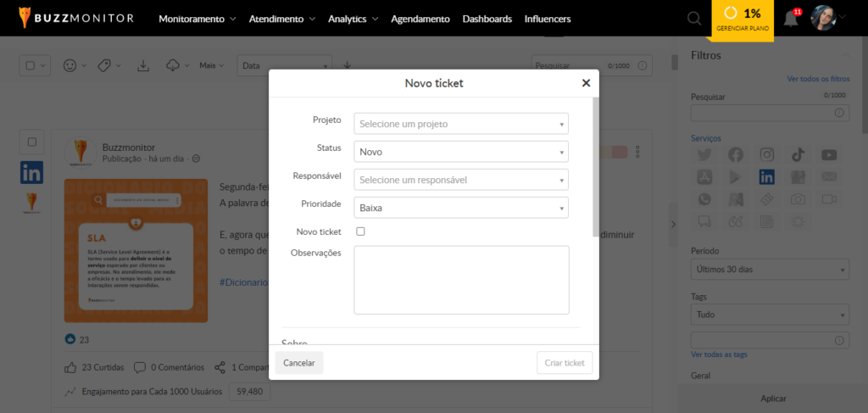Select the Instagram service filter icon

tap(767, 154)
